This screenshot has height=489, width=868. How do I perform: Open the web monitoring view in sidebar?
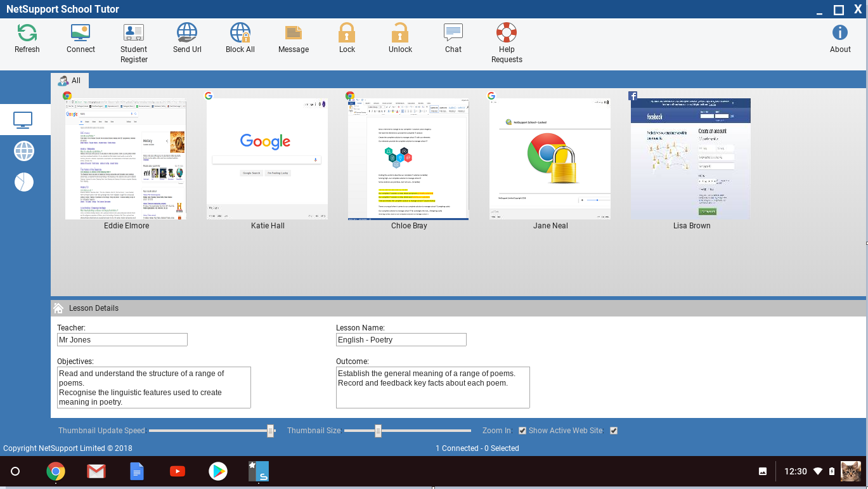click(23, 151)
